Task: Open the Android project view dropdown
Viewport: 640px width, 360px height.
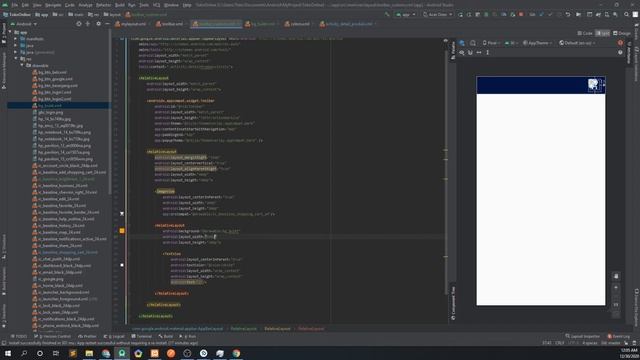Action: pyautogui.click(x=24, y=24)
